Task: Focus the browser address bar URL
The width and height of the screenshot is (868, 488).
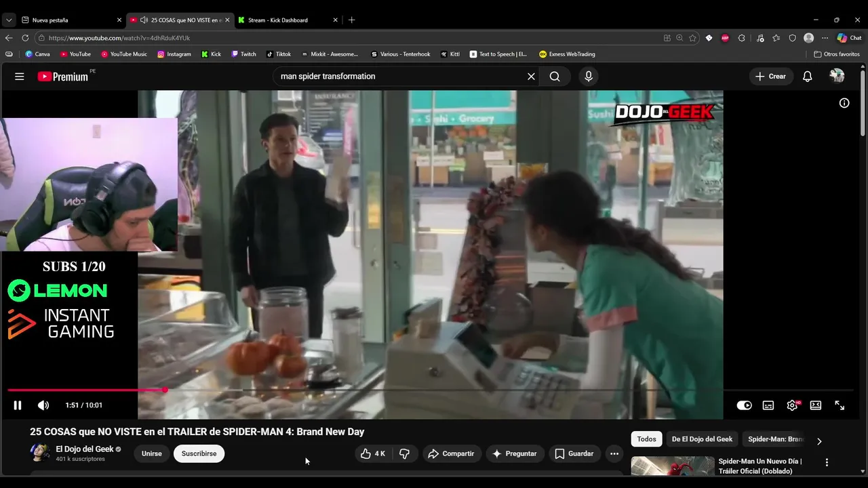Action: 119,38
